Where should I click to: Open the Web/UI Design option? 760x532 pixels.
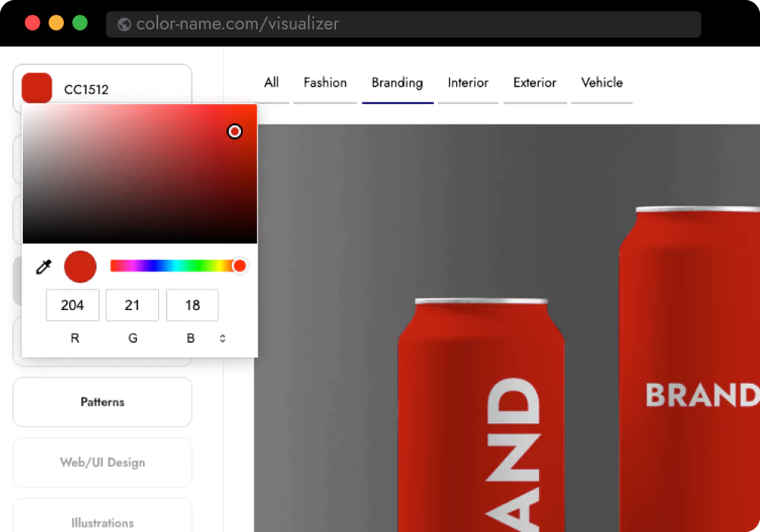(103, 462)
